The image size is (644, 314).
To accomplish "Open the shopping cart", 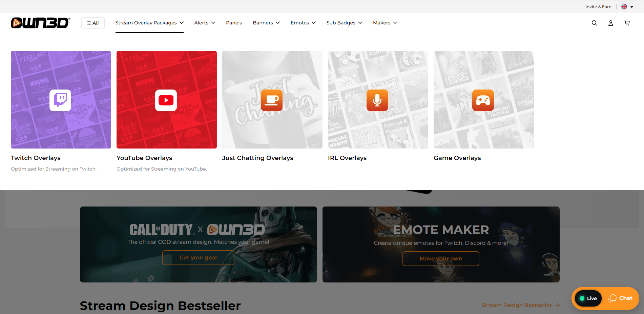I will [627, 23].
